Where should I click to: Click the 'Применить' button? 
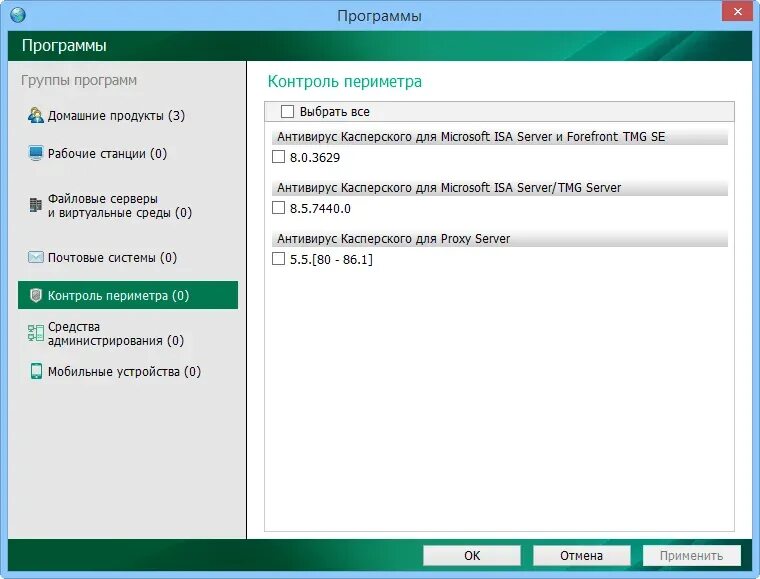coord(692,555)
